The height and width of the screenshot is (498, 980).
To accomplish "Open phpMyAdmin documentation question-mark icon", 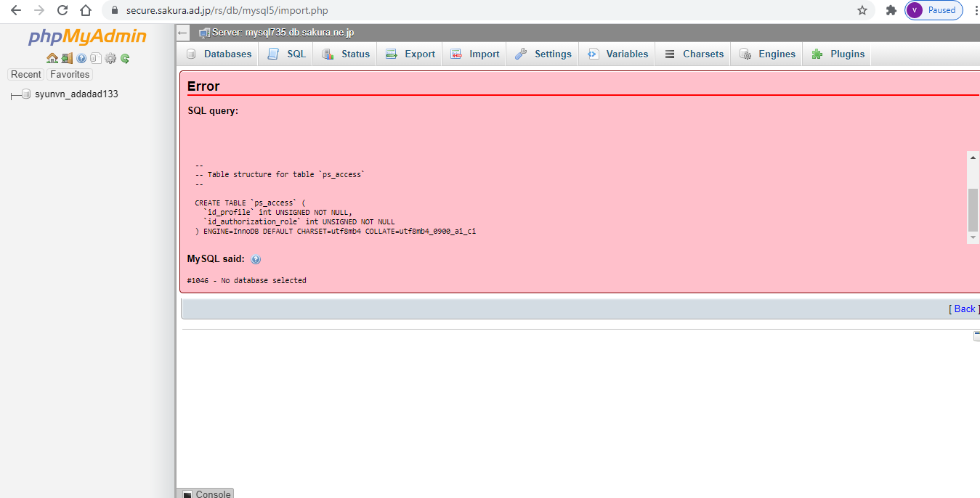I will pyautogui.click(x=81, y=58).
